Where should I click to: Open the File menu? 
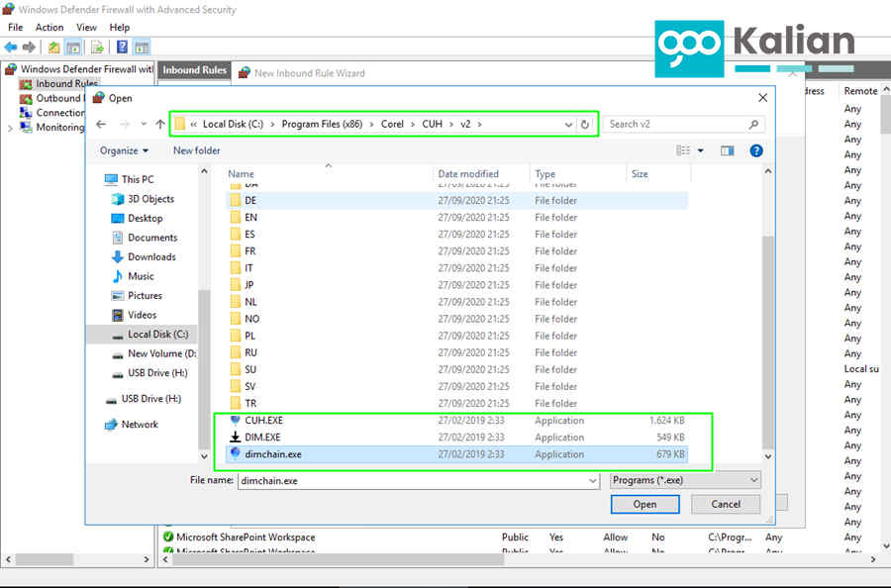coord(15,28)
